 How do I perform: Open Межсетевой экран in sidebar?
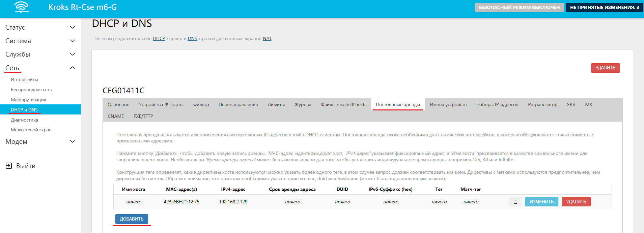coord(31,130)
